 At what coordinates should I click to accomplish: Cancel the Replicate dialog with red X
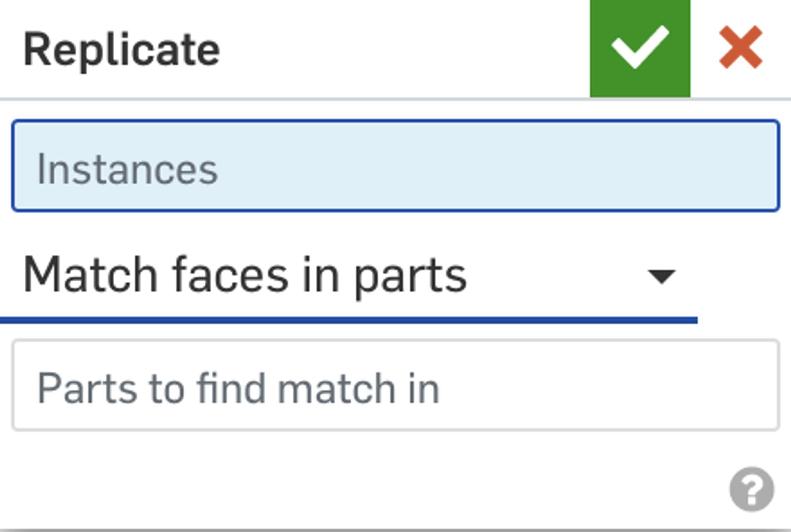740,47
